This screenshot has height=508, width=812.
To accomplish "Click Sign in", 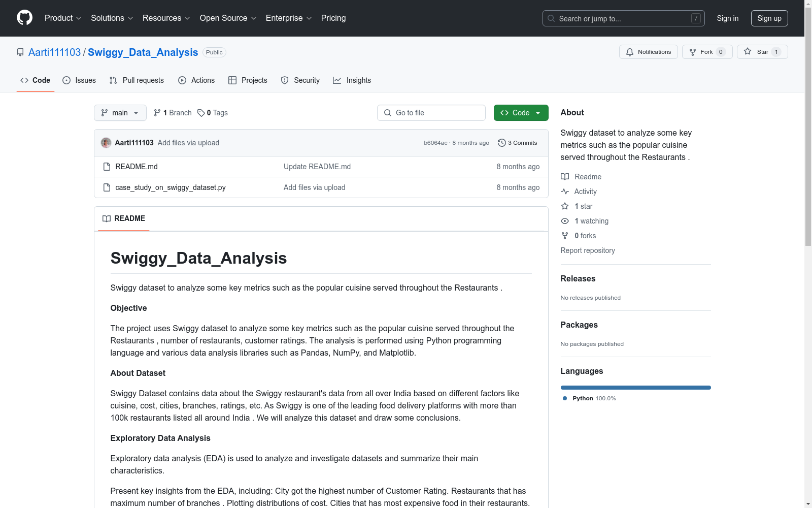I will pos(728,18).
